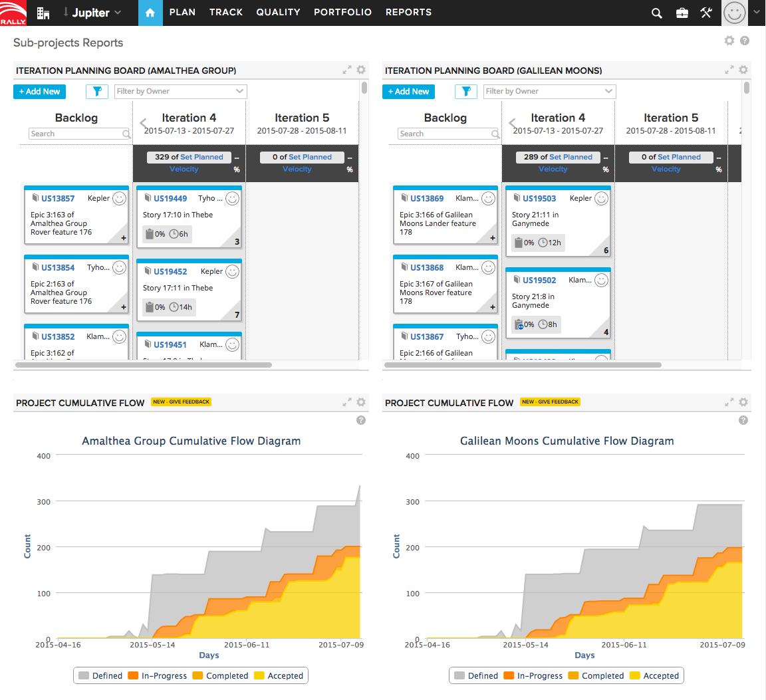Open the PORTFOLIO menu

(x=342, y=13)
